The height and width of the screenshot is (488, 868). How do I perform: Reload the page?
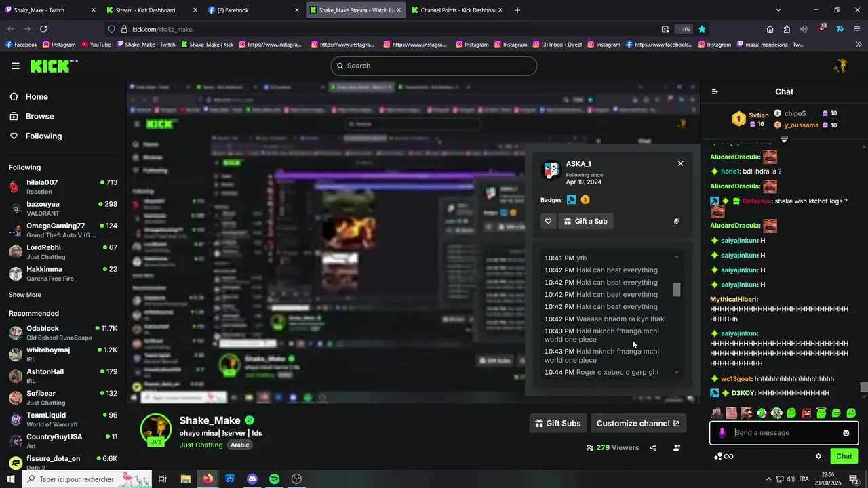point(43,29)
